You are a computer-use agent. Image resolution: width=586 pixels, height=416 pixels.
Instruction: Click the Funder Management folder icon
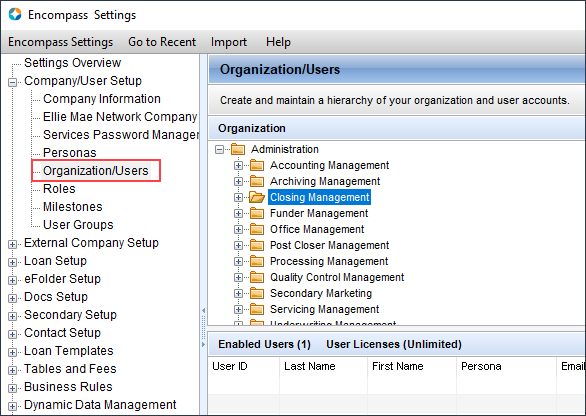(257, 213)
